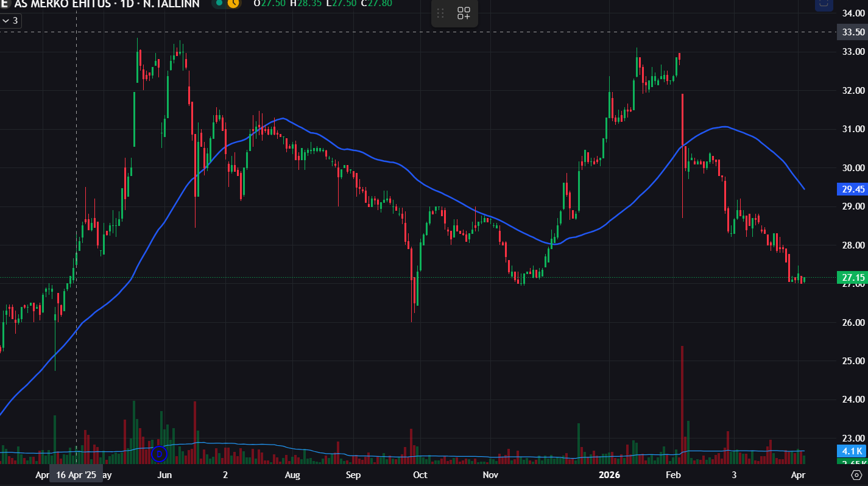Open the add-widget layout icon in floating toolbar
Image resolution: width=868 pixels, height=486 pixels.
tap(464, 13)
